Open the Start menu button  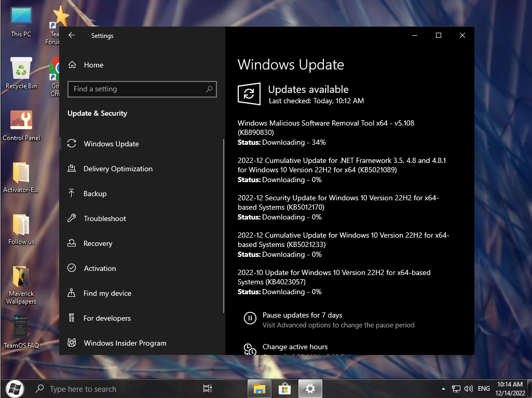(x=15, y=388)
